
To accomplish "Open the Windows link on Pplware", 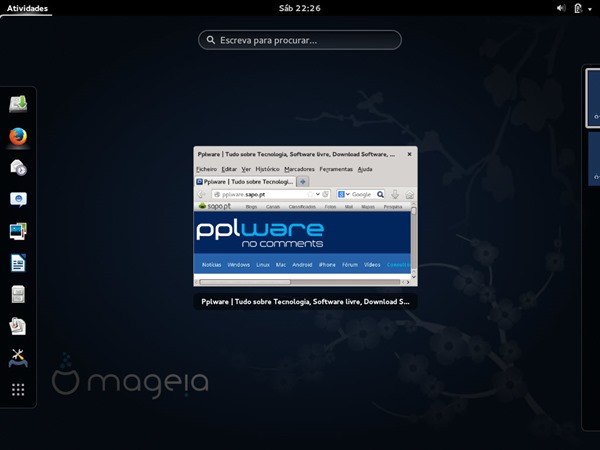I will tap(238, 265).
